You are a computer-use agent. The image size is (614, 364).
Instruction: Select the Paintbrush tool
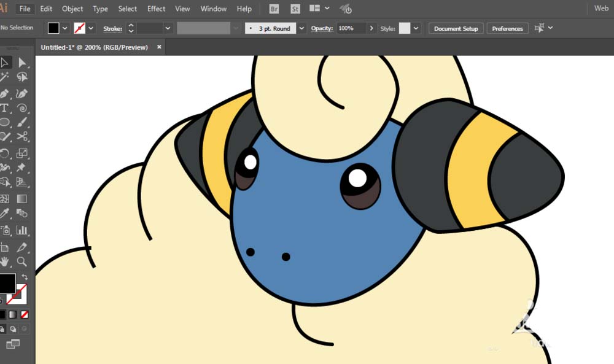pos(22,122)
